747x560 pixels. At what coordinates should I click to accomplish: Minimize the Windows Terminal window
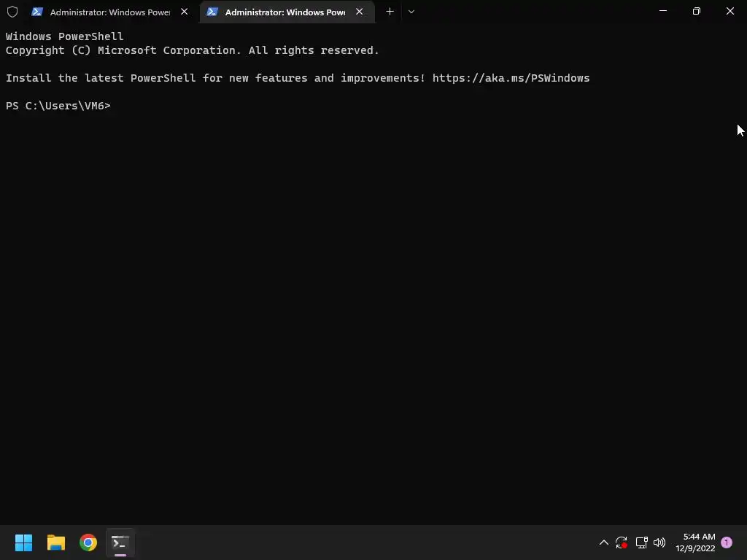(662, 11)
